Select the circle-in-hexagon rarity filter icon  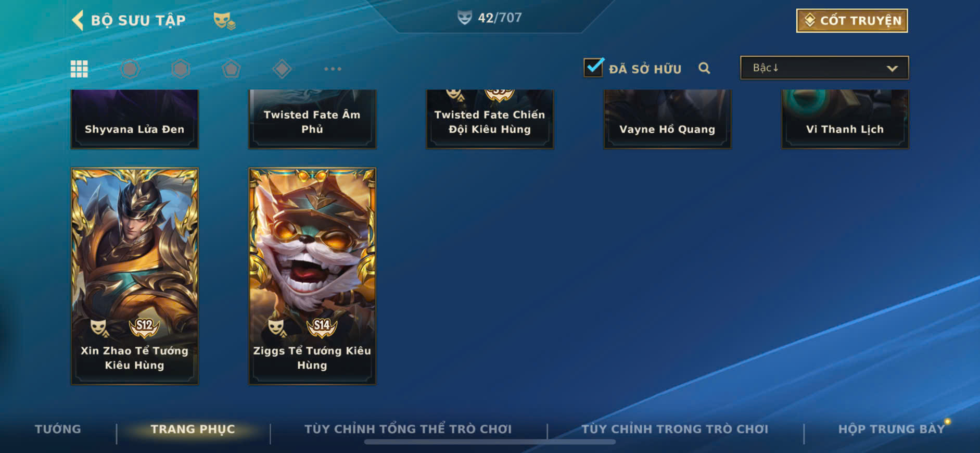coord(130,69)
